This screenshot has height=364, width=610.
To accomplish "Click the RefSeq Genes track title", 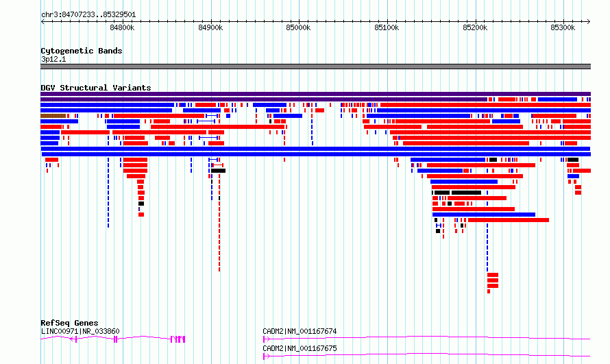I will click(69, 323).
